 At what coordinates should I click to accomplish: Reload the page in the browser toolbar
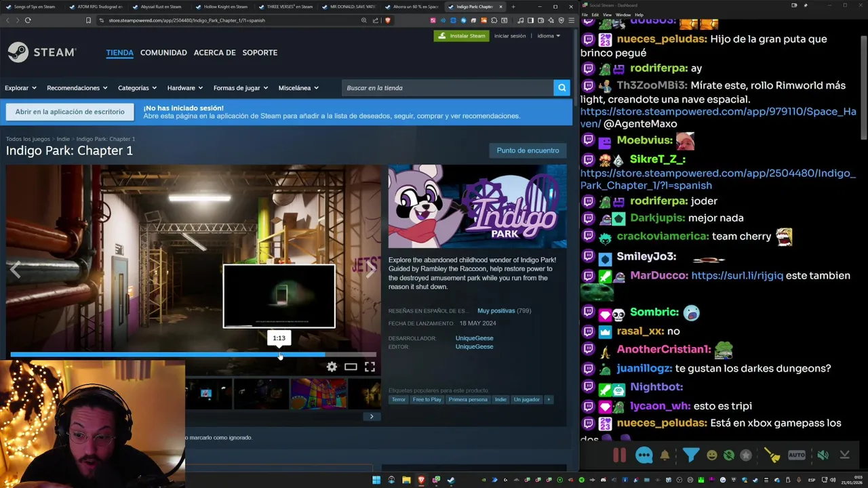click(x=28, y=20)
